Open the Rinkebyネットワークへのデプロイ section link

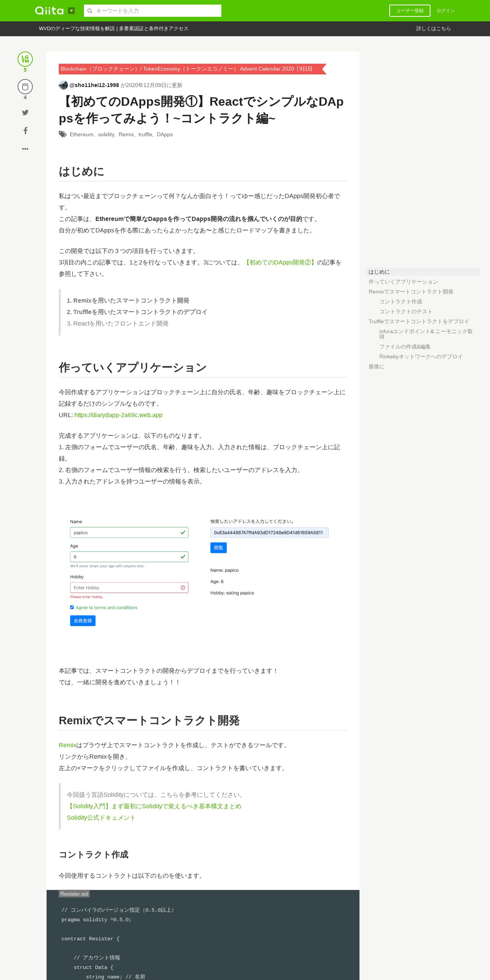[421, 356]
